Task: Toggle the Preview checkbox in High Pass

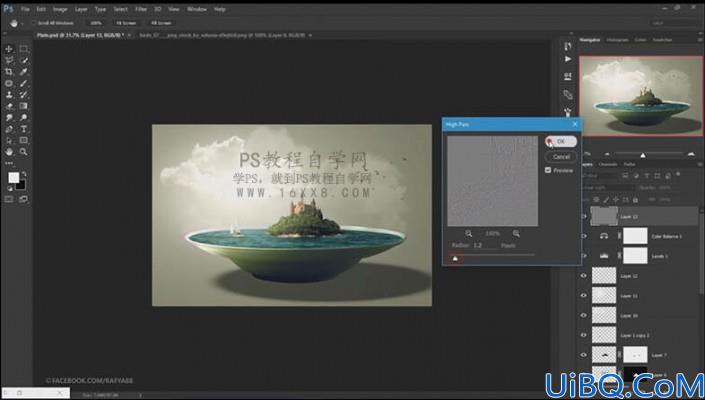Action: pos(548,170)
